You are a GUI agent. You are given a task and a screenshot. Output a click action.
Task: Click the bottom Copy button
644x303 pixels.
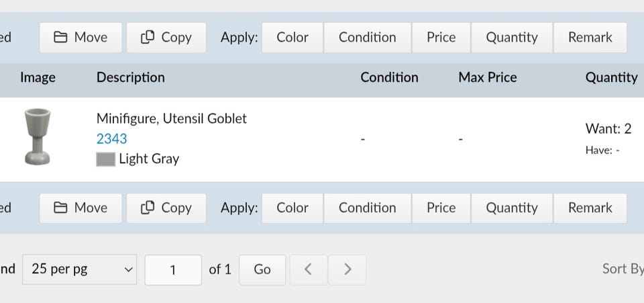tap(166, 208)
